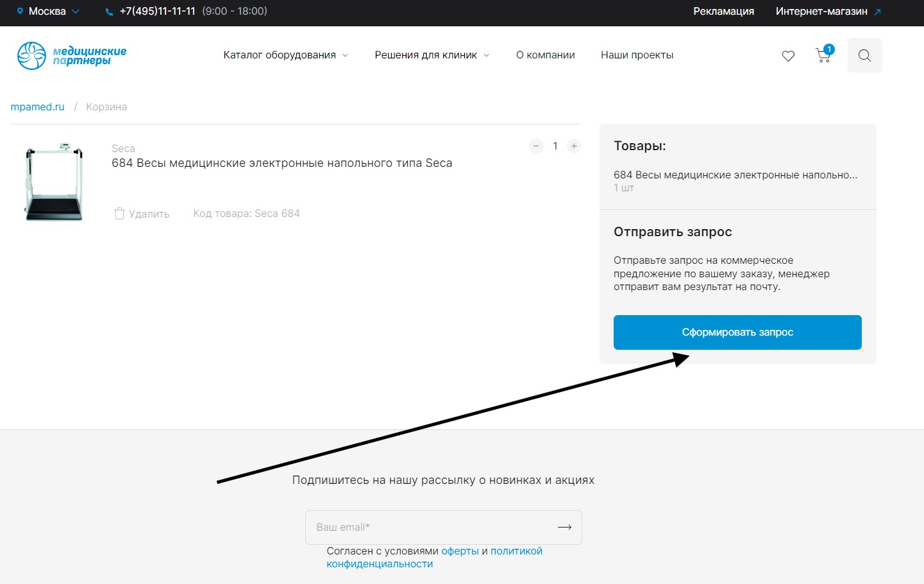
Task: Click the Медицинские партнеры logo
Action: [72, 56]
